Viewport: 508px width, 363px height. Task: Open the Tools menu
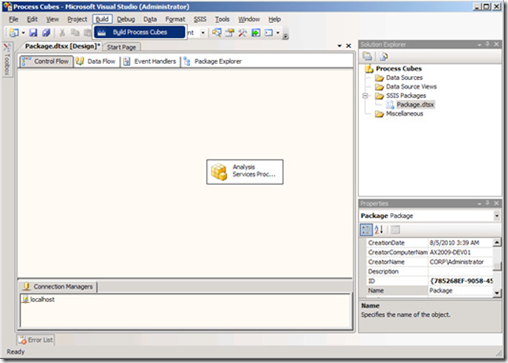pyautogui.click(x=222, y=19)
